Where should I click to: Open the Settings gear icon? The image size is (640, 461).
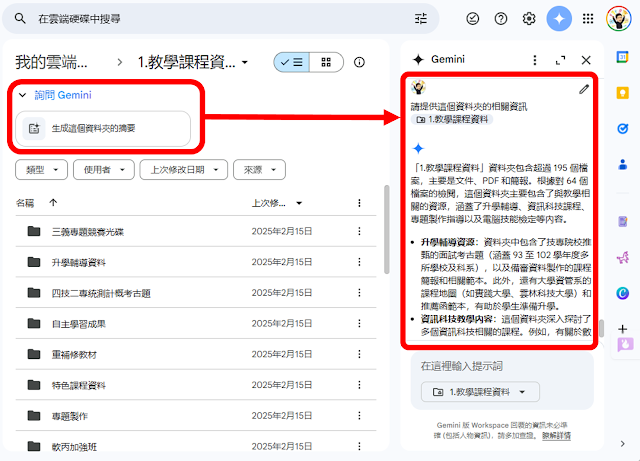529,18
